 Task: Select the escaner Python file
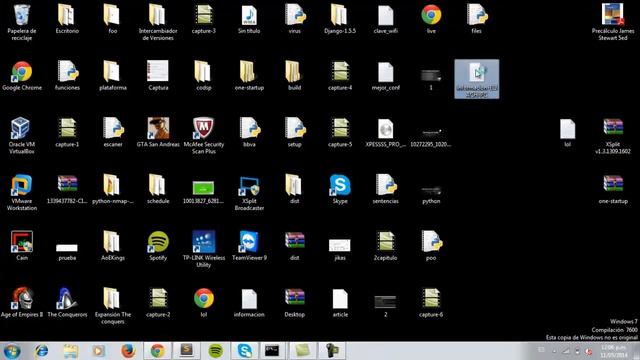(113, 129)
